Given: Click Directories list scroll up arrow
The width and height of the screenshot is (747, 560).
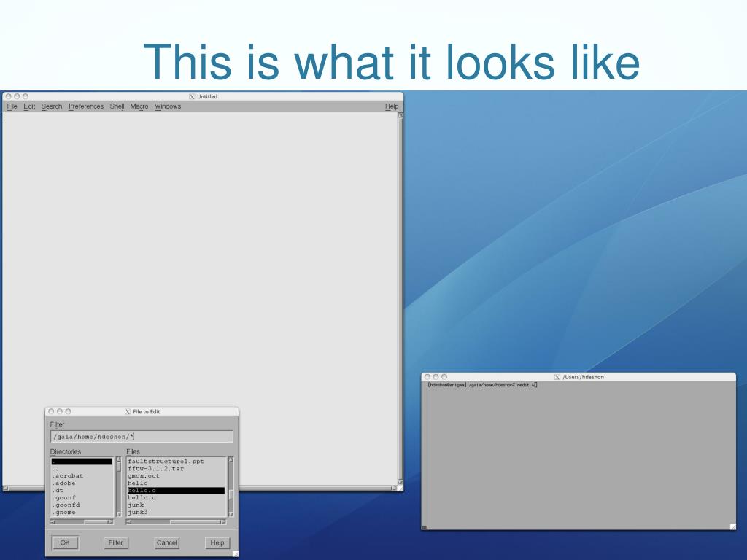Looking at the screenshot, I should (119, 460).
